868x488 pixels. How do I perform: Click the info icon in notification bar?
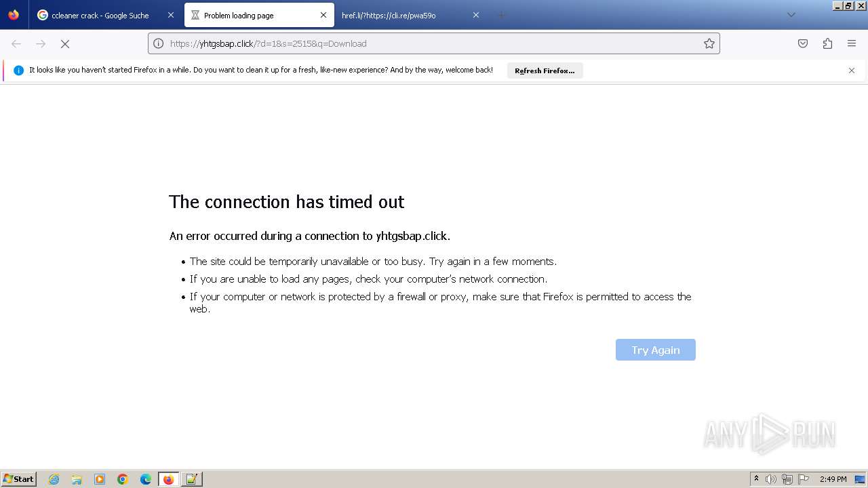coord(18,70)
